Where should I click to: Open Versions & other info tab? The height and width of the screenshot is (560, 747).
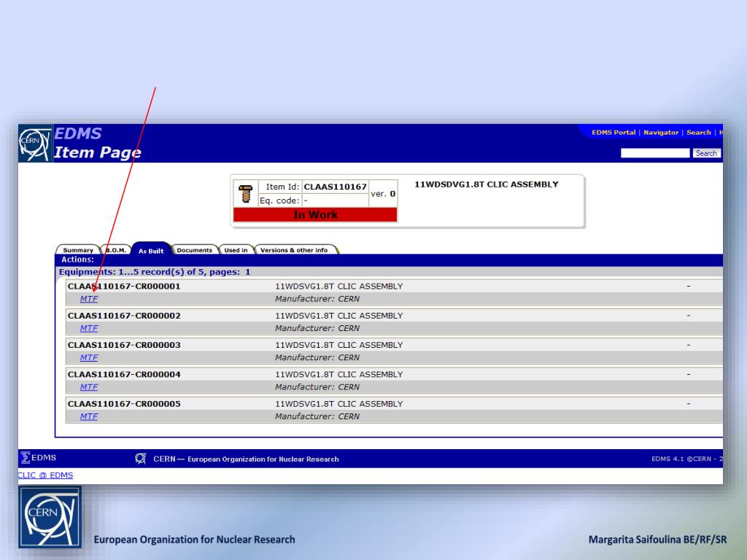[x=294, y=250]
